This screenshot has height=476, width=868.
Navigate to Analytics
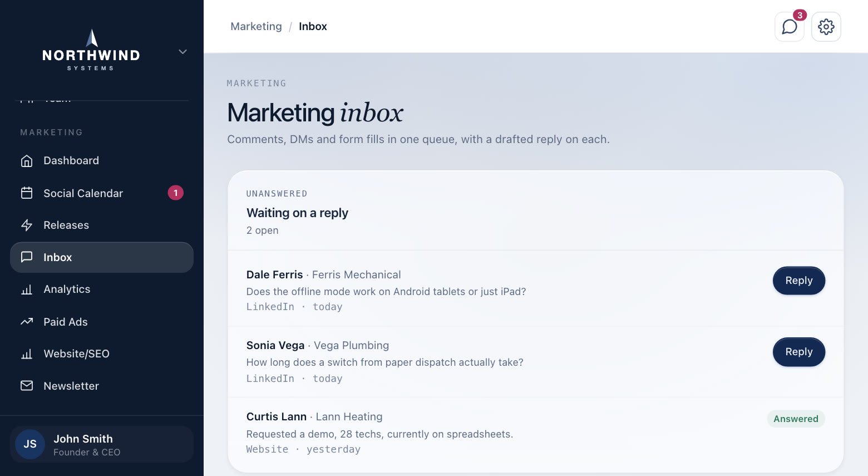click(102, 289)
